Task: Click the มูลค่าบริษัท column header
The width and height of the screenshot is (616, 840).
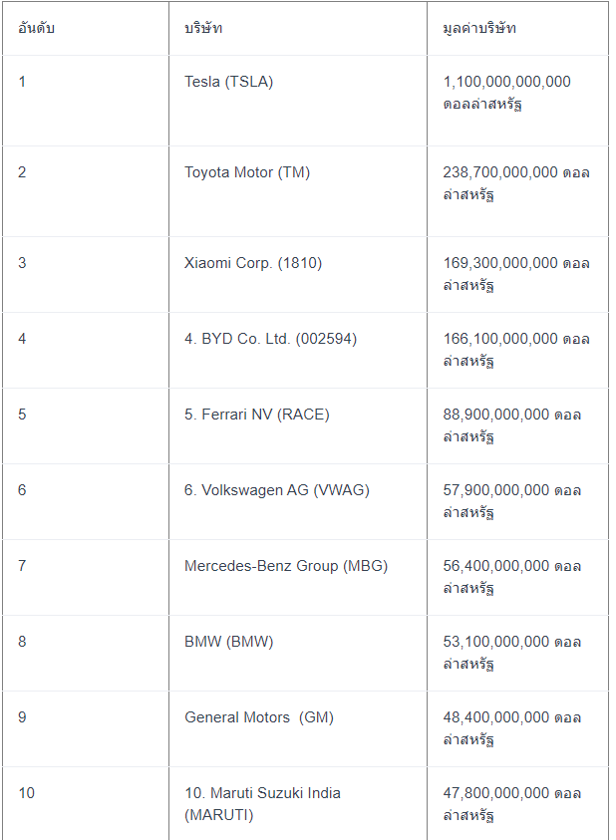Action: click(x=479, y=28)
